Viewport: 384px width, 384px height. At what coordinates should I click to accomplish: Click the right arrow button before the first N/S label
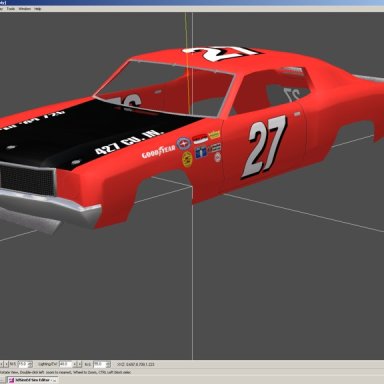pyautogui.click(x=6, y=364)
